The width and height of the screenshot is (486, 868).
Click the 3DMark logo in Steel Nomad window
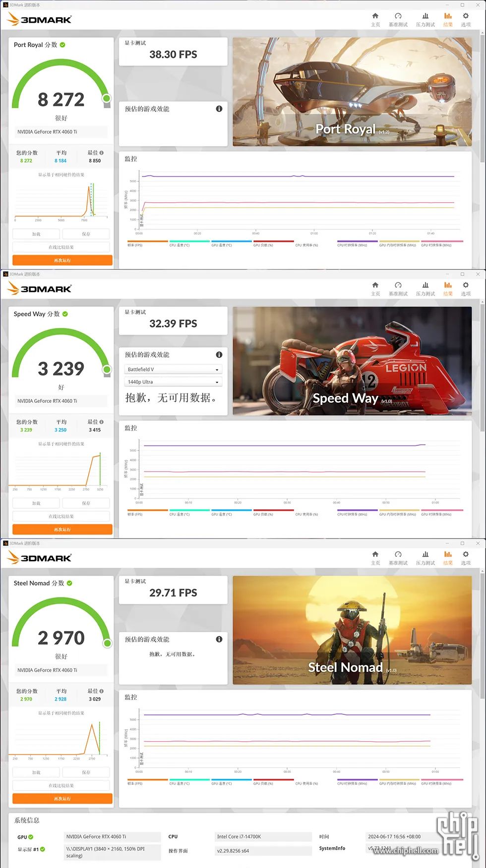click(40, 557)
